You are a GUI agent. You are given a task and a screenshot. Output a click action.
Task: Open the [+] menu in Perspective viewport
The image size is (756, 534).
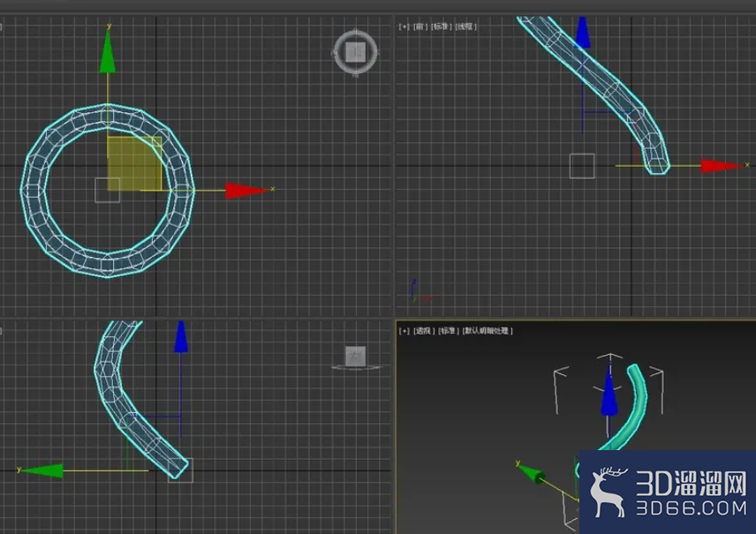pos(404,331)
